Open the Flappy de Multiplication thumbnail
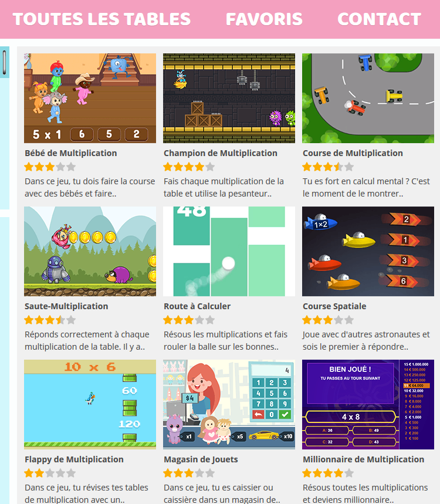 (90, 404)
